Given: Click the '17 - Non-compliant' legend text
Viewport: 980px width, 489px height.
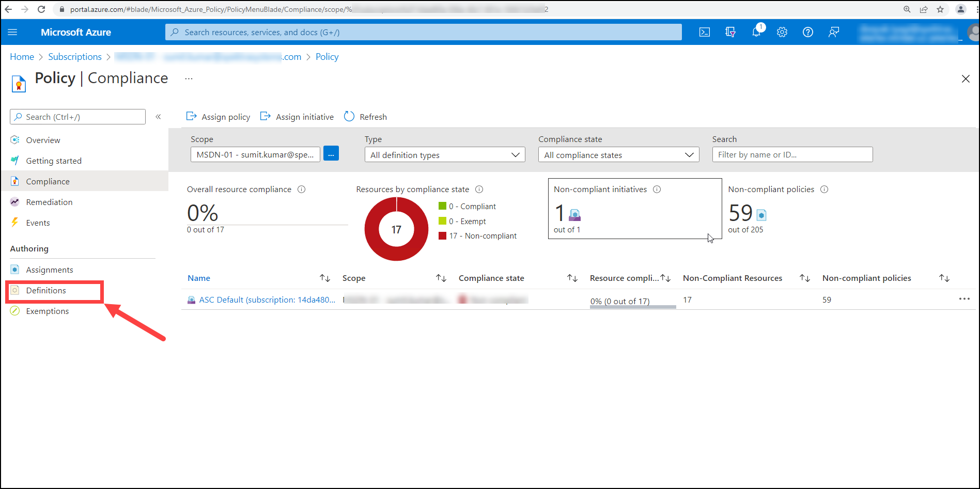Looking at the screenshot, I should tap(483, 236).
